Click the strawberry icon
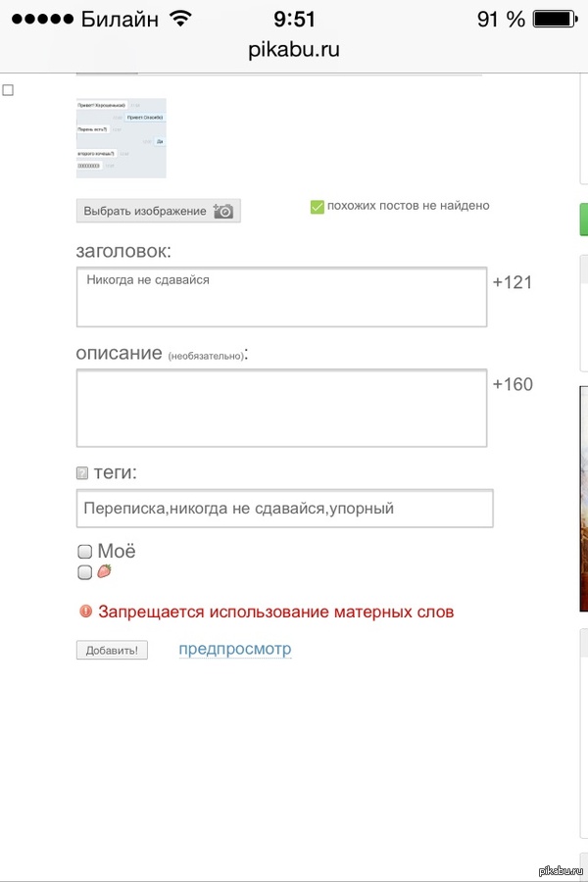This screenshot has width=588, height=882. pyautogui.click(x=104, y=571)
